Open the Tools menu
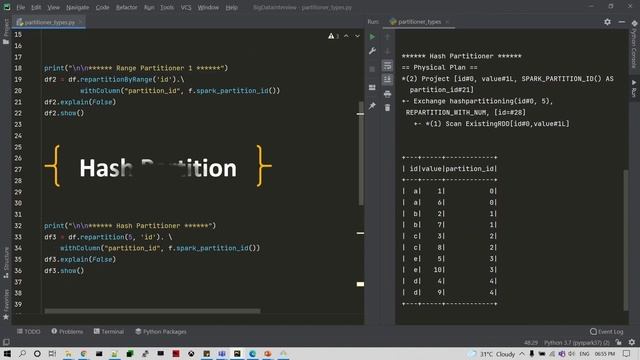 click(167, 7)
